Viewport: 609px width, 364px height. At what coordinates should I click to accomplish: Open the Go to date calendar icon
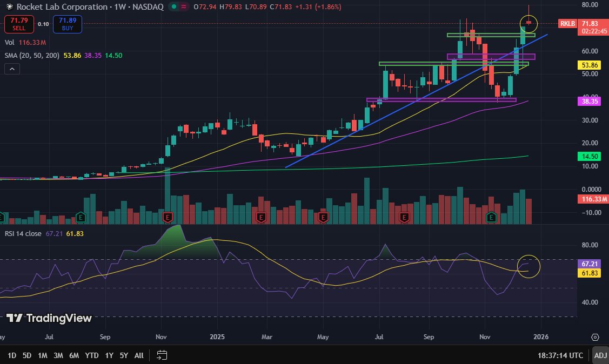(162, 355)
